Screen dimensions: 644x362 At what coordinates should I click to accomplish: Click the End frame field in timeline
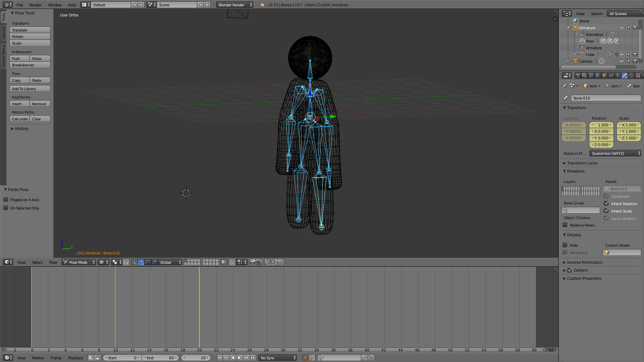coord(160,358)
